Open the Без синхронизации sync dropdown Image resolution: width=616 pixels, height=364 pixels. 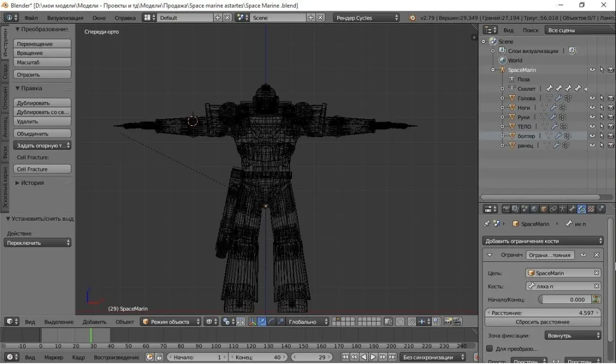(x=434, y=357)
